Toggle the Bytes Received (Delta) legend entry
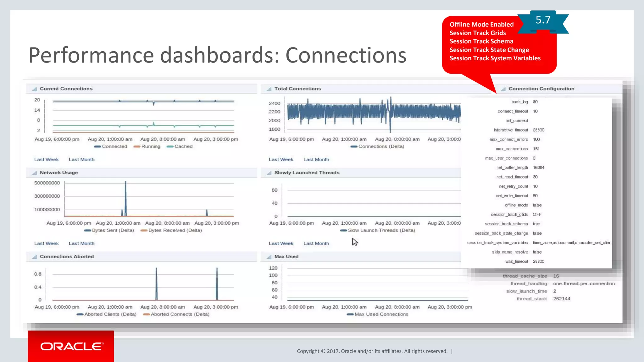 [x=171, y=230]
